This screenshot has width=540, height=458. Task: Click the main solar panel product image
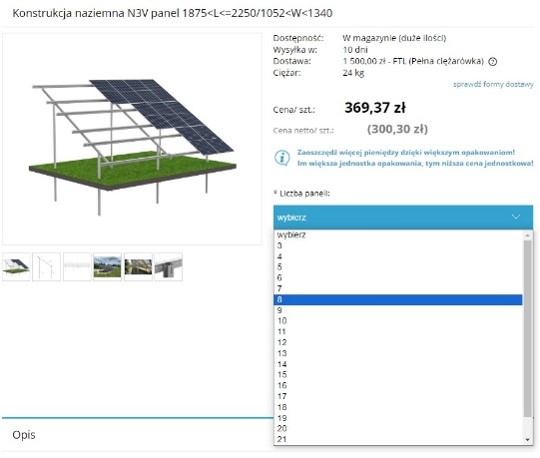pyautogui.click(x=132, y=139)
